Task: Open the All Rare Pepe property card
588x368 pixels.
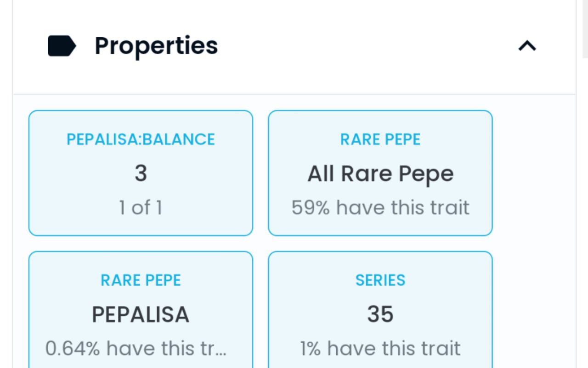Action: (380, 173)
